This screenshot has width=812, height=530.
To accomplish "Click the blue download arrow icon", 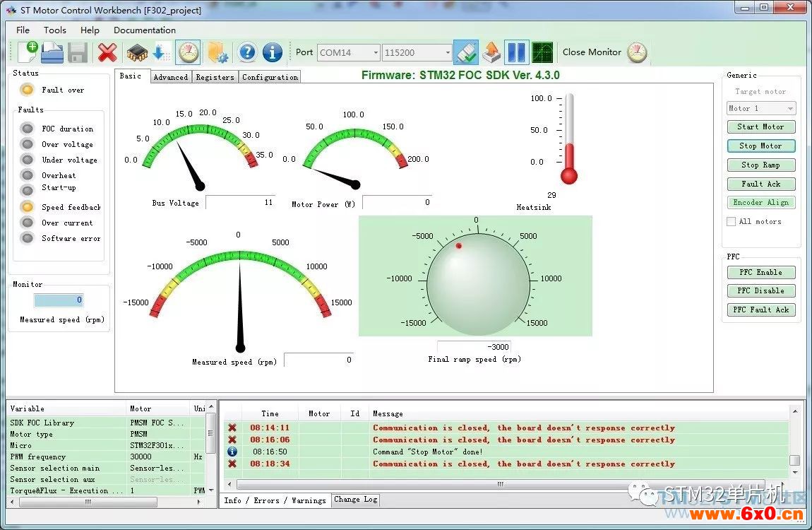I will tap(161, 52).
